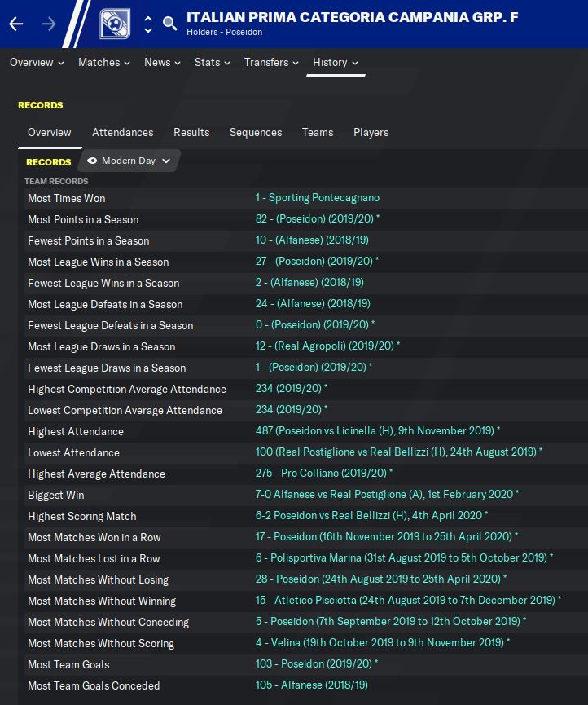Screen dimensions: 588x705
Task: Toggle the eye icon next to Modern Day
Action: 92,161
